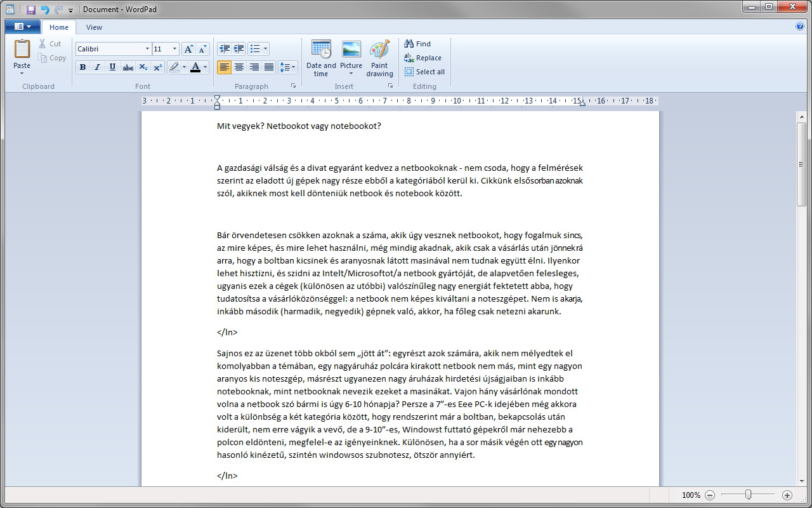Click the Increase indent button

click(239, 49)
